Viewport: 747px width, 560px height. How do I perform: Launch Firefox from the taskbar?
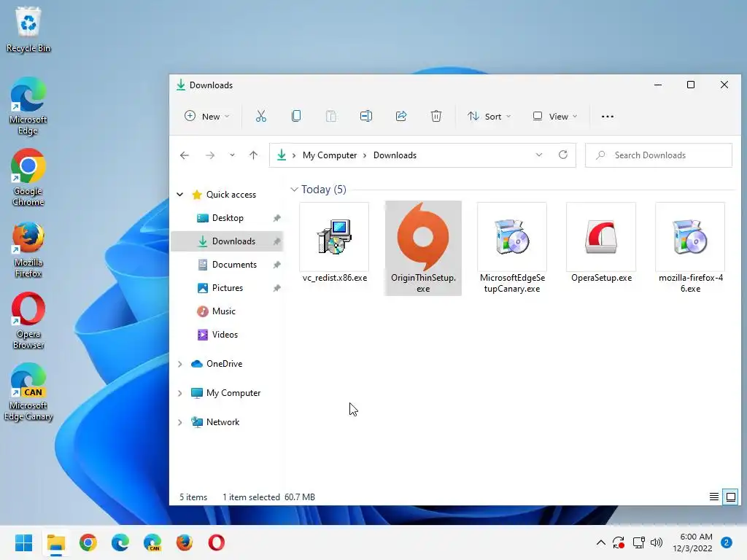click(x=185, y=542)
